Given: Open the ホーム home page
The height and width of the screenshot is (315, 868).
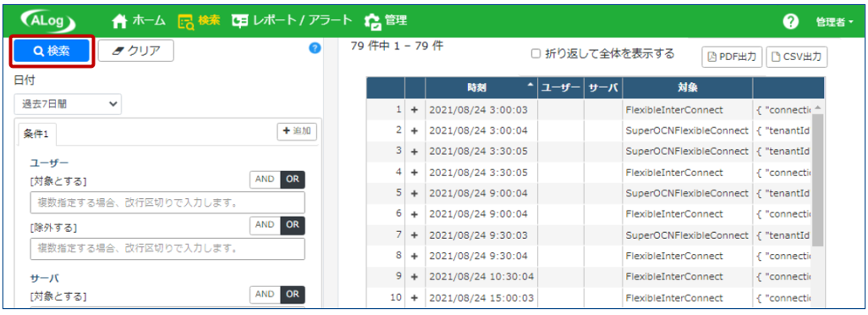Looking at the screenshot, I should 139,21.
